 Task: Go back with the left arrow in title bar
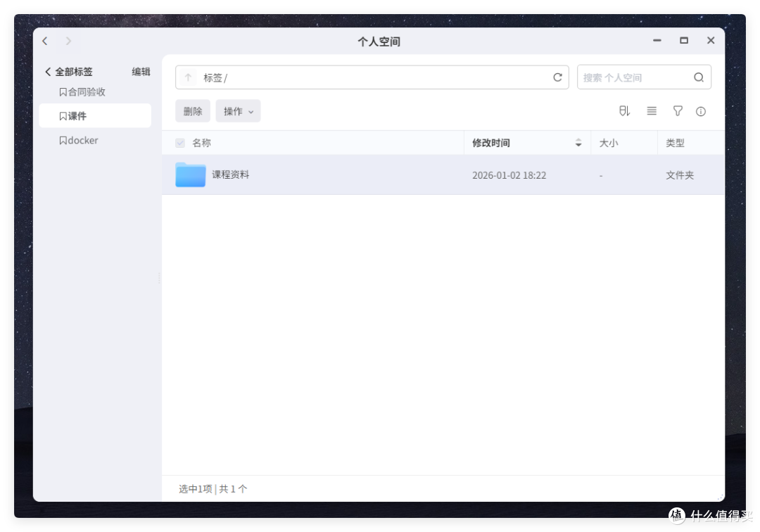coord(45,42)
